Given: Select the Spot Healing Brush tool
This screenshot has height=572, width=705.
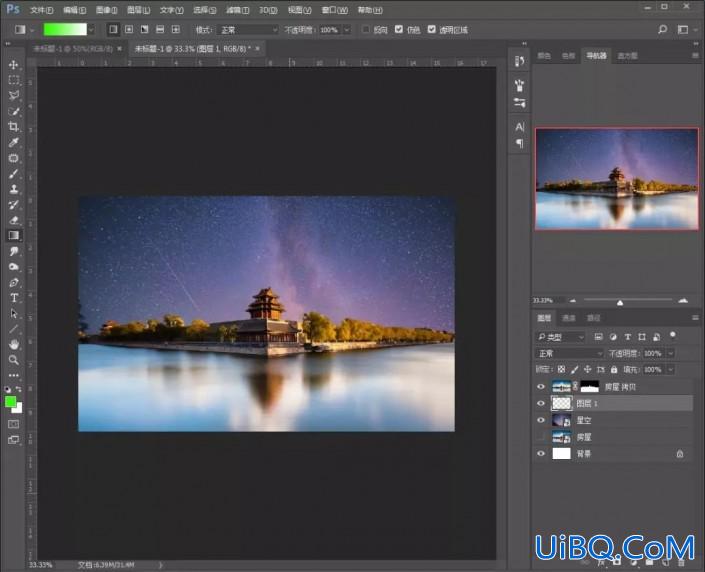Looking at the screenshot, I should (x=13, y=158).
